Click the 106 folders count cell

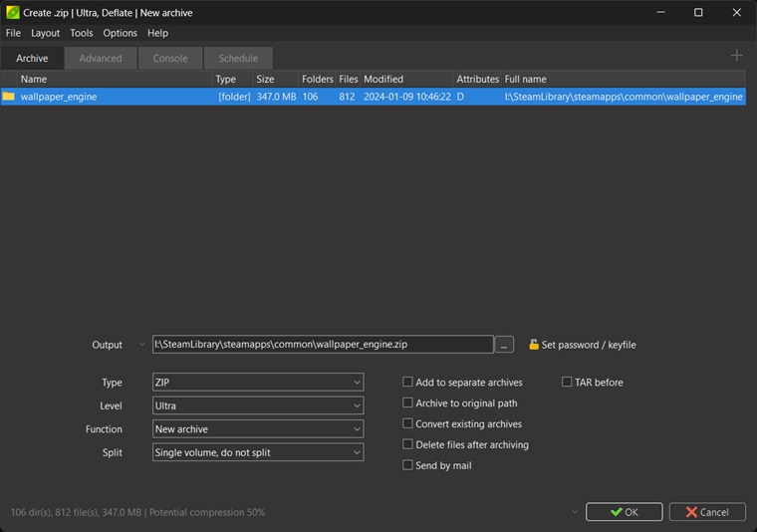(310, 97)
